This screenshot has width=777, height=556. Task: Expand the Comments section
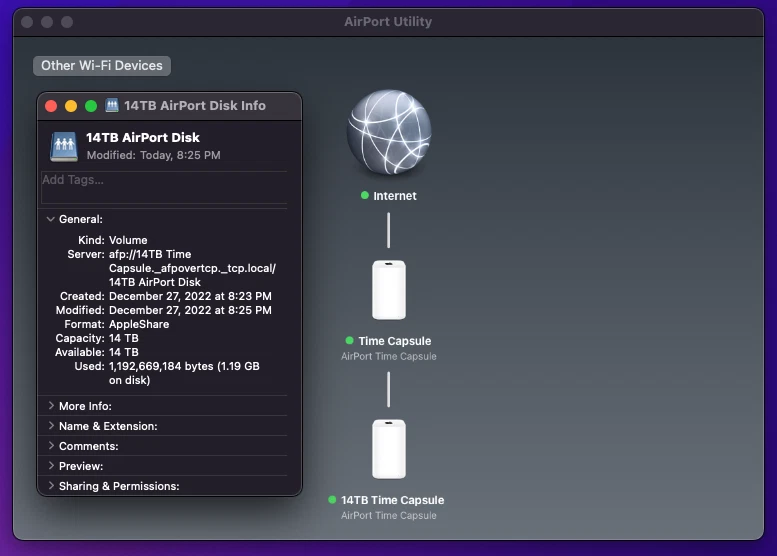(x=51, y=445)
